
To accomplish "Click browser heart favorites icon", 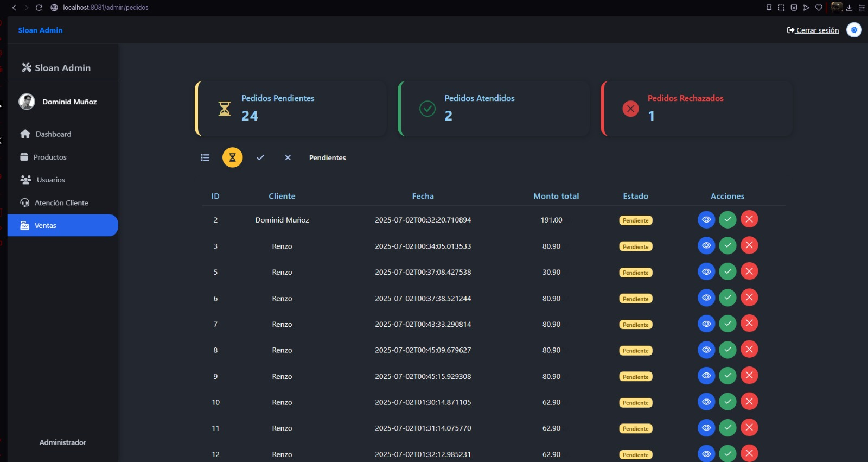I will [x=819, y=8].
